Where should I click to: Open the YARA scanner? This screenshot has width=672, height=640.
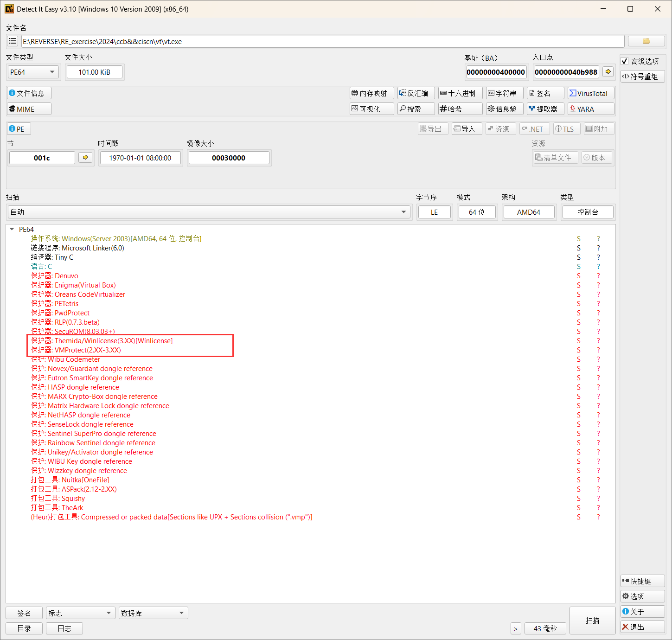(x=591, y=109)
